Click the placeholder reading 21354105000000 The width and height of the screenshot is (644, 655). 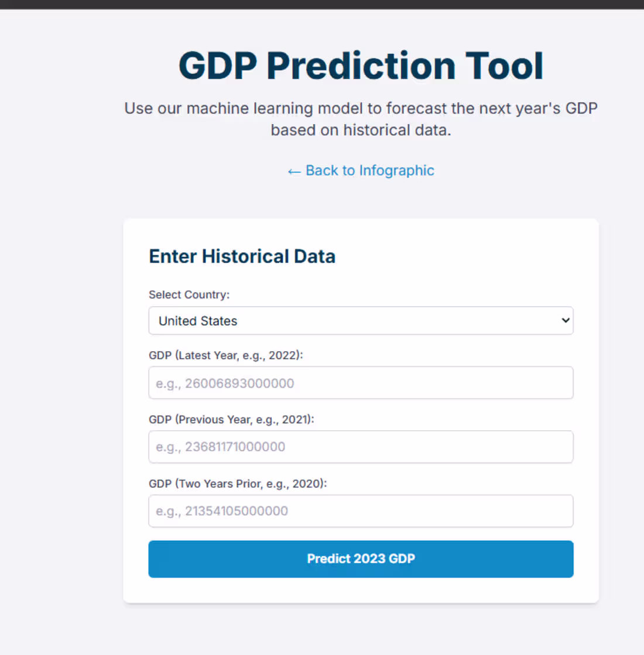point(221,511)
